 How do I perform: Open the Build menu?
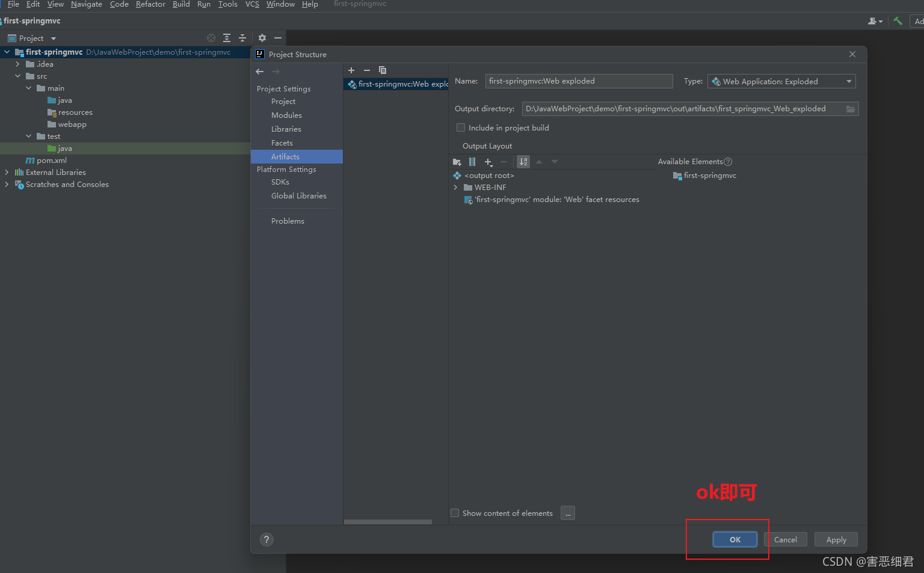pyautogui.click(x=181, y=4)
